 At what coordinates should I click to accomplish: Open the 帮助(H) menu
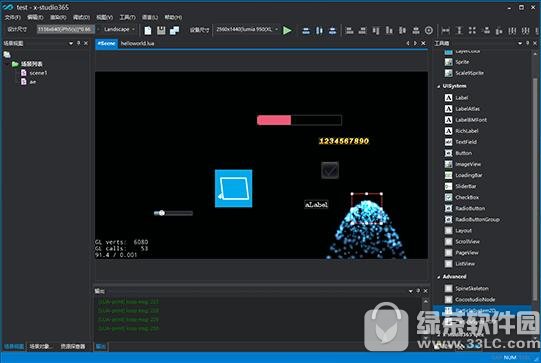173,17
